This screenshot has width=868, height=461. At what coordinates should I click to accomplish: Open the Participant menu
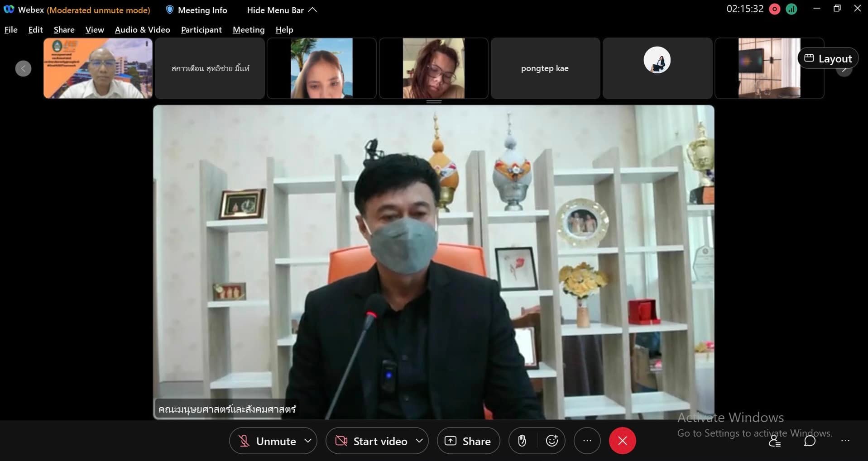(201, 30)
